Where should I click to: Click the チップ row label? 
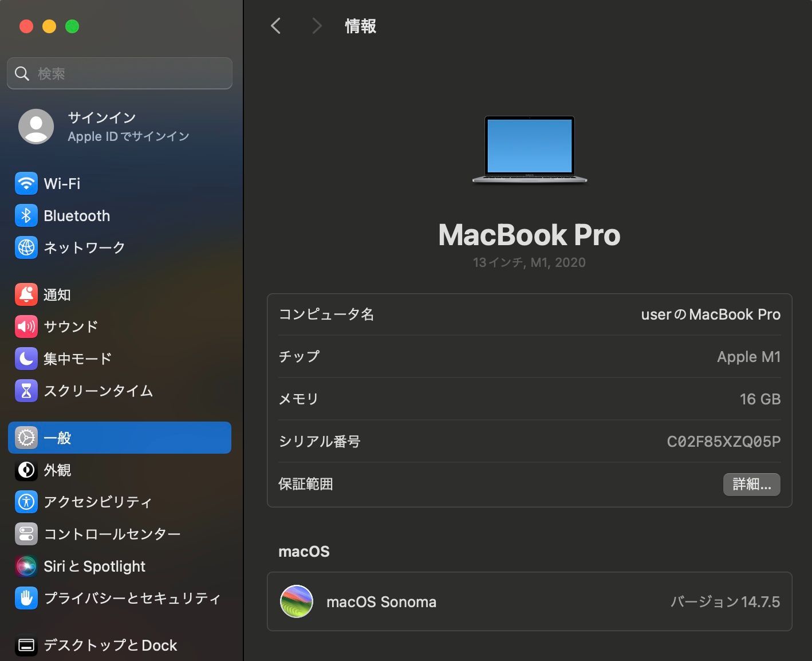point(299,357)
